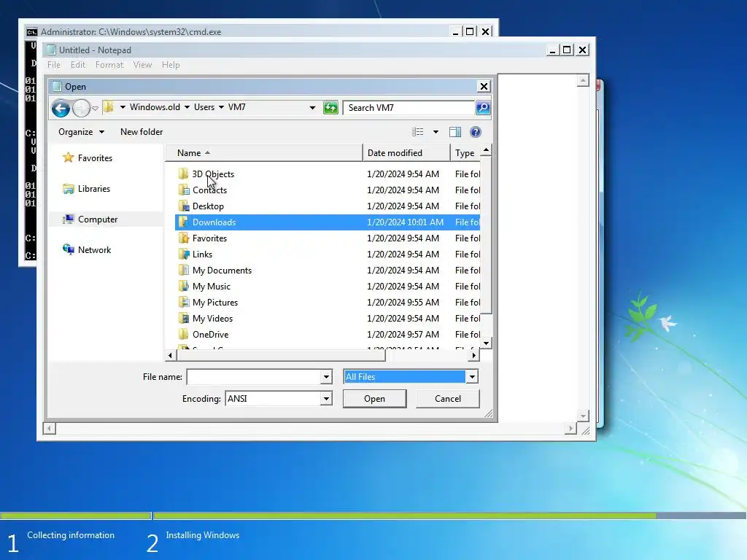
Task: Open the Encoding ANSI dropdown
Action: pyautogui.click(x=326, y=399)
